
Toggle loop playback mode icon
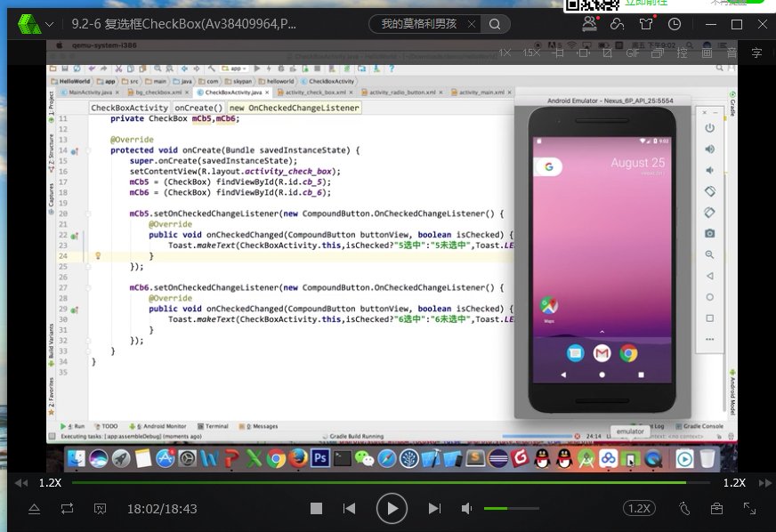tap(67, 508)
